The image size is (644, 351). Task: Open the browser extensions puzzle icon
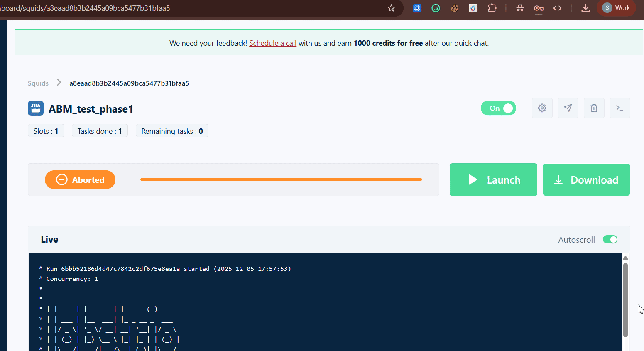(x=492, y=8)
